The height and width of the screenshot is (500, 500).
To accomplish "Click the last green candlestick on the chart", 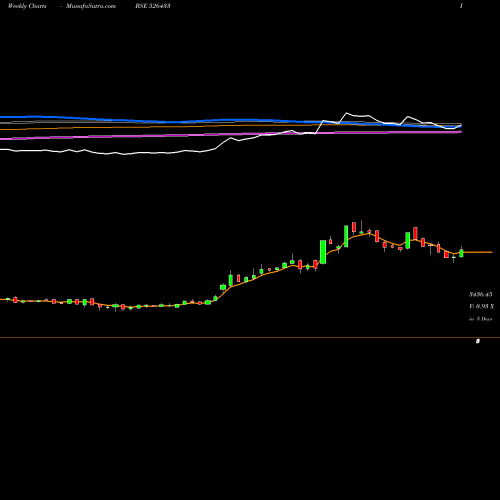I will pyautogui.click(x=461, y=253).
